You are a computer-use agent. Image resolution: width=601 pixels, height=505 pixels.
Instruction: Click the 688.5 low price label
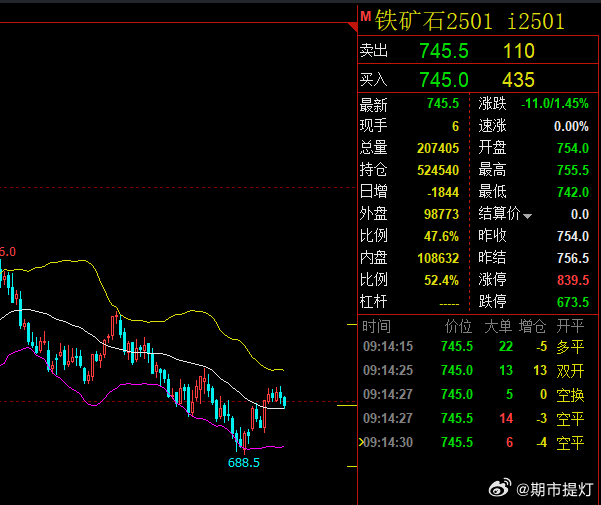pos(244,463)
